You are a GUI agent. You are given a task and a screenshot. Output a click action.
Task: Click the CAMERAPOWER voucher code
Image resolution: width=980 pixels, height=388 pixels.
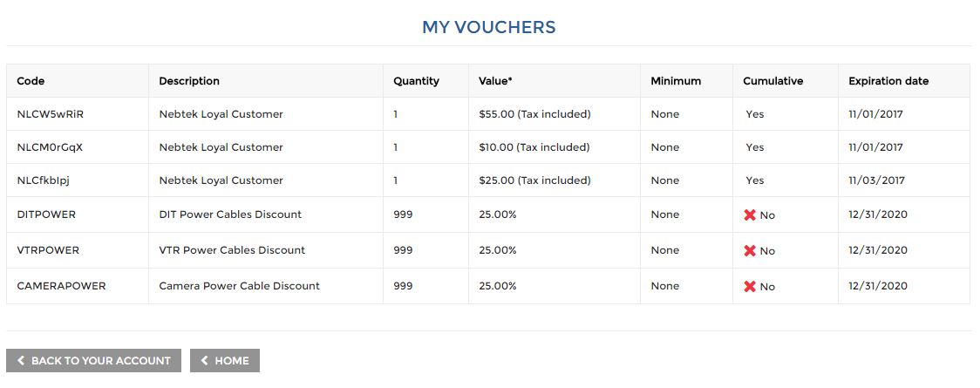(61, 285)
